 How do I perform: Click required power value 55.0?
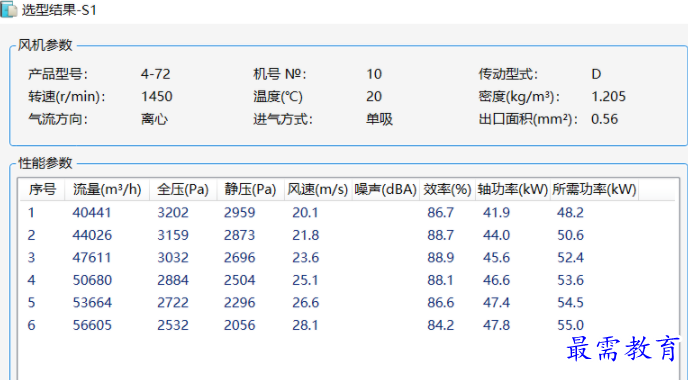click(570, 325)
